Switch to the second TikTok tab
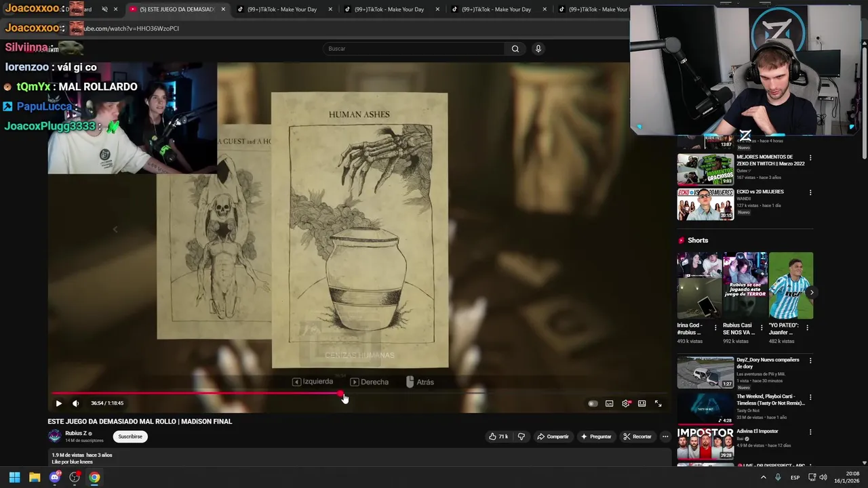Image resolution: width=868 pixels, height=488 pixels. [389, 9]
